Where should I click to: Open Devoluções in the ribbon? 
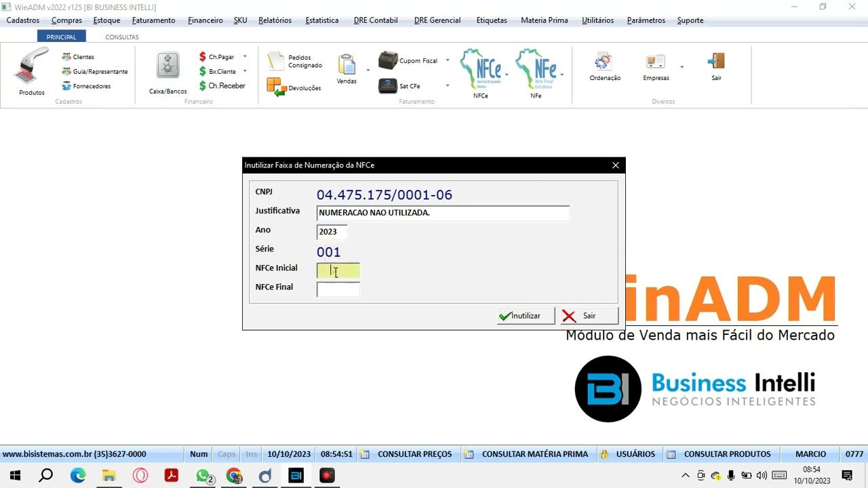tap(294, 87)
